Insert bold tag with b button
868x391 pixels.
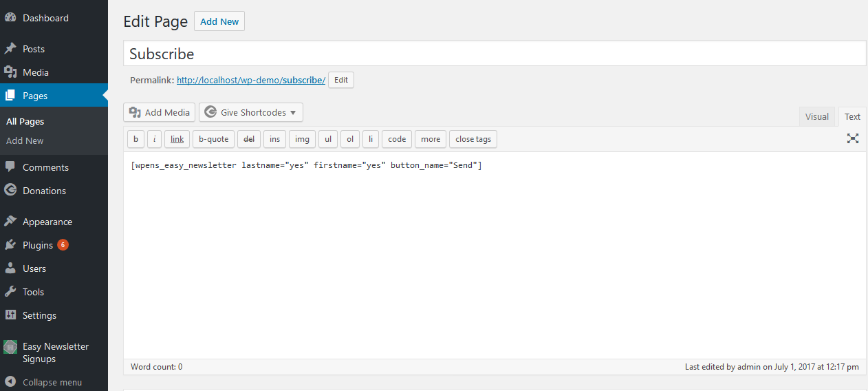pos(135,139)
